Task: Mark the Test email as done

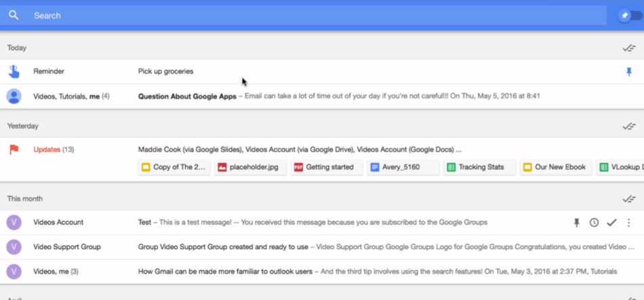Action: [x=611, y=223]
